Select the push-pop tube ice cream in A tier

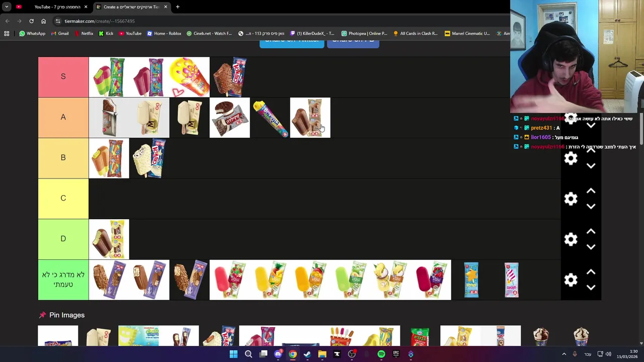point(270,118)
